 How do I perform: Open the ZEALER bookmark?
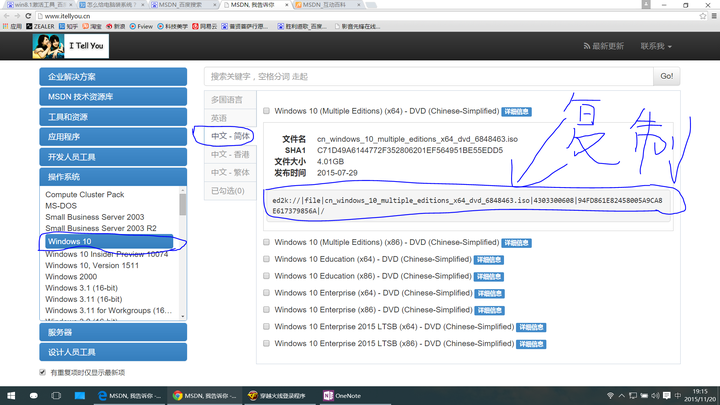[40, 26]
